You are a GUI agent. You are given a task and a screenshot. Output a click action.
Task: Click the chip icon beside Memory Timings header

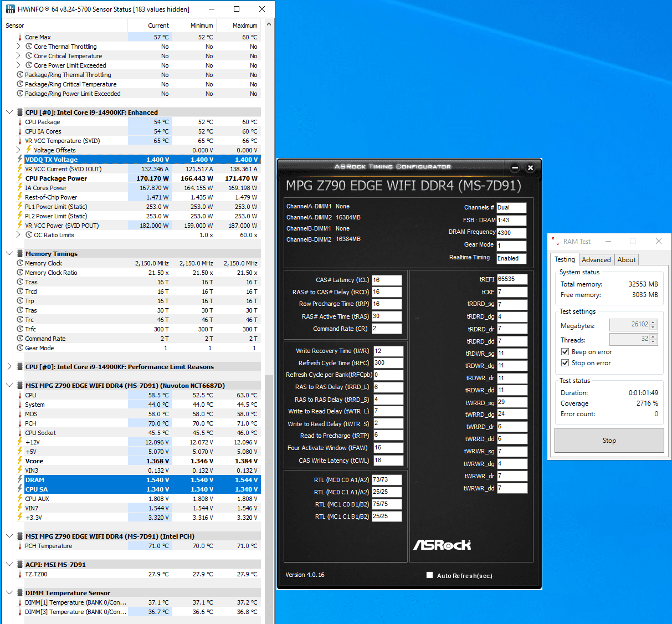coord(20,253)
